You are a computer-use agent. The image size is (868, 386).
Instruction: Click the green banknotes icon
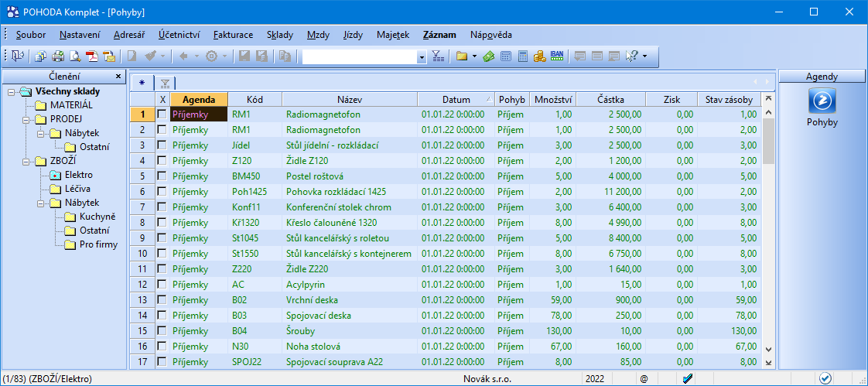tap(487, 56)
